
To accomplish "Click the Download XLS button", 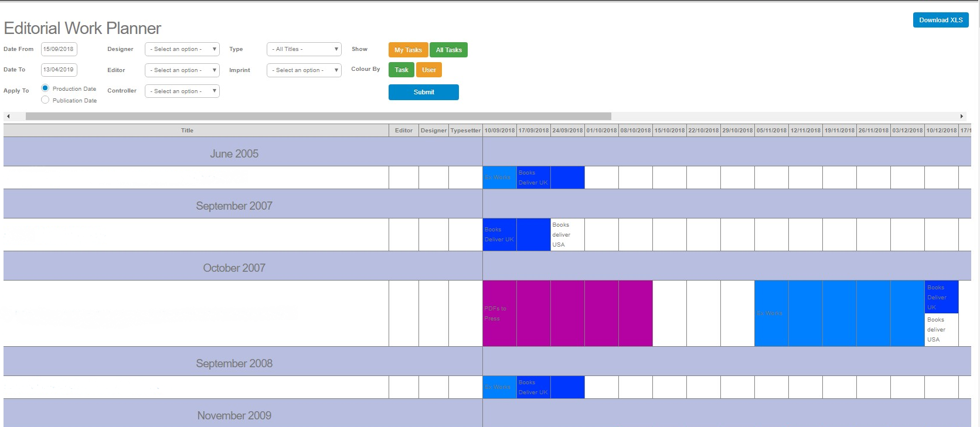I will coord(940,20).
